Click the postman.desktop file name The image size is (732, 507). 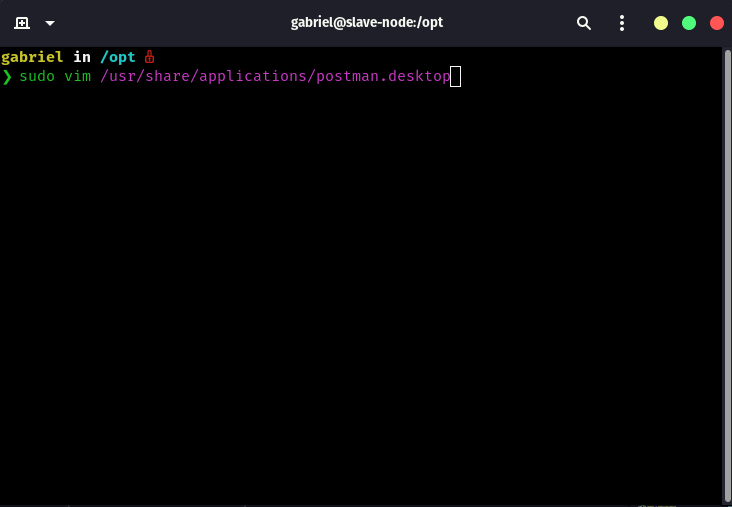383,77
